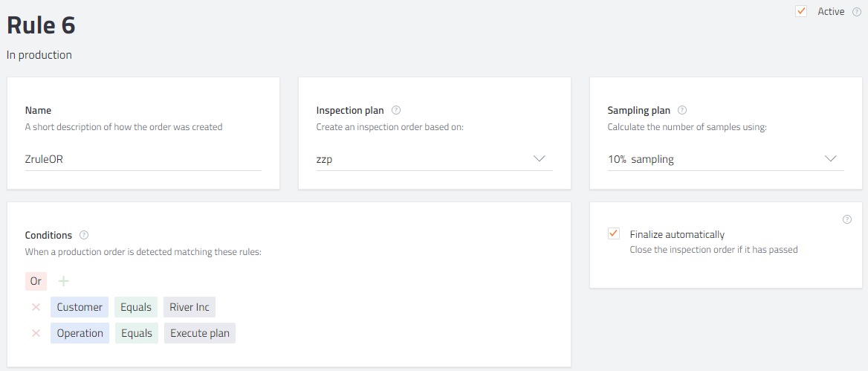
Task: Change the Equals operator for Customer
Action: click(136, 307)
